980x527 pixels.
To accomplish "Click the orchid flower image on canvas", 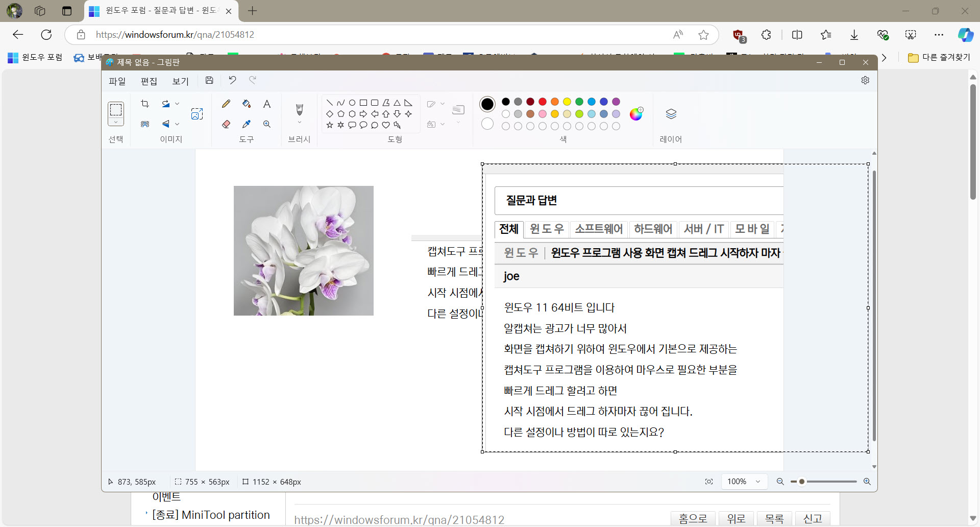I will pyautogui.click(x=304, y=251).
